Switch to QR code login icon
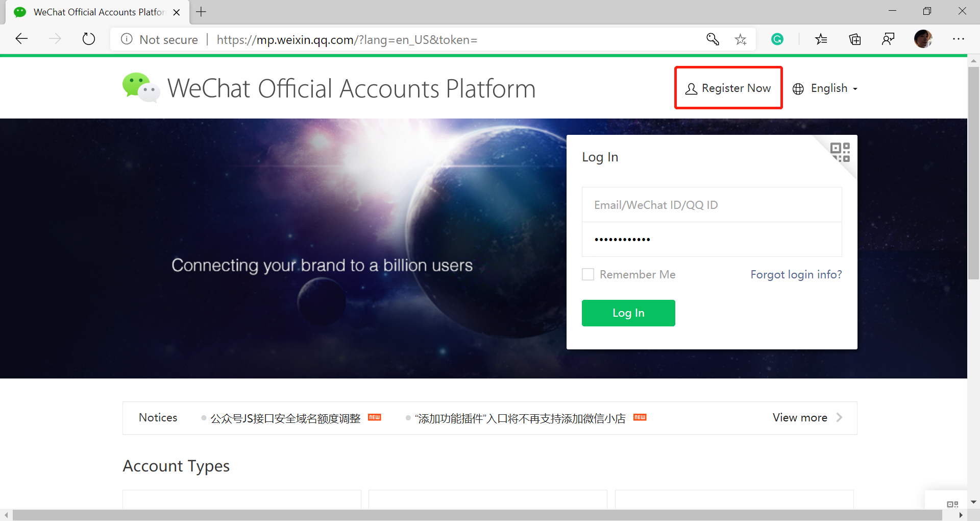The height and width of the screenshot is (521, 980). point(840,152)
